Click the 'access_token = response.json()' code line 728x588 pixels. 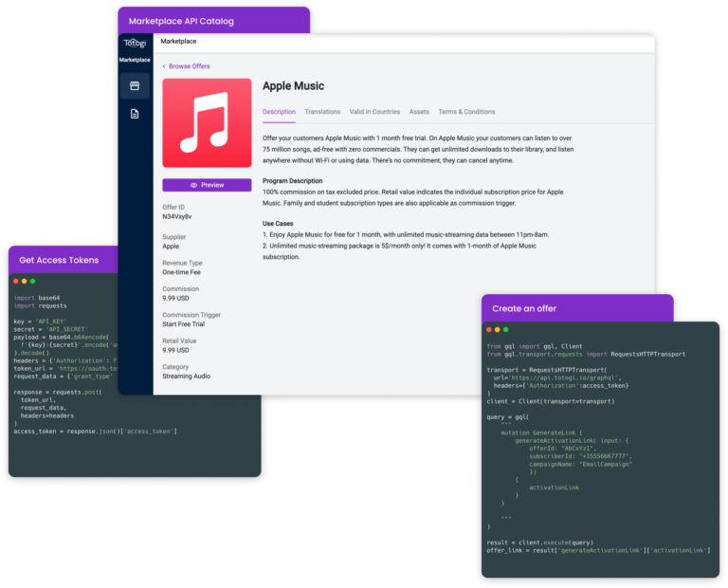[x=95, y=432]
